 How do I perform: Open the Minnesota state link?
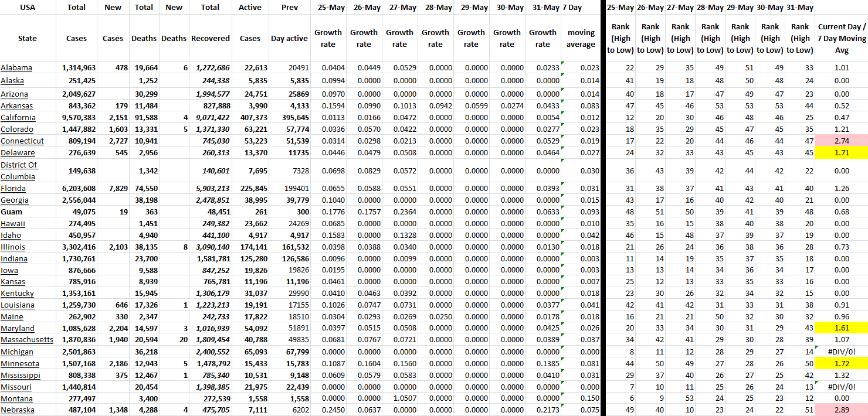(19, 363)
